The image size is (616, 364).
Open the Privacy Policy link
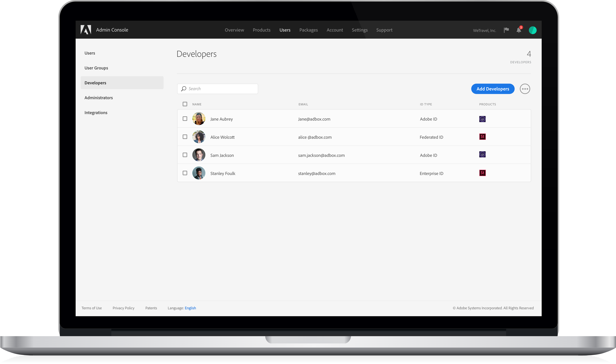(x=123, y=308)
